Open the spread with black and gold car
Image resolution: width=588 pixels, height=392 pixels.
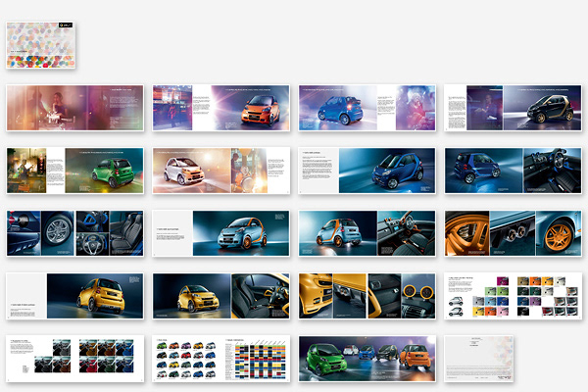pos(513,108)
